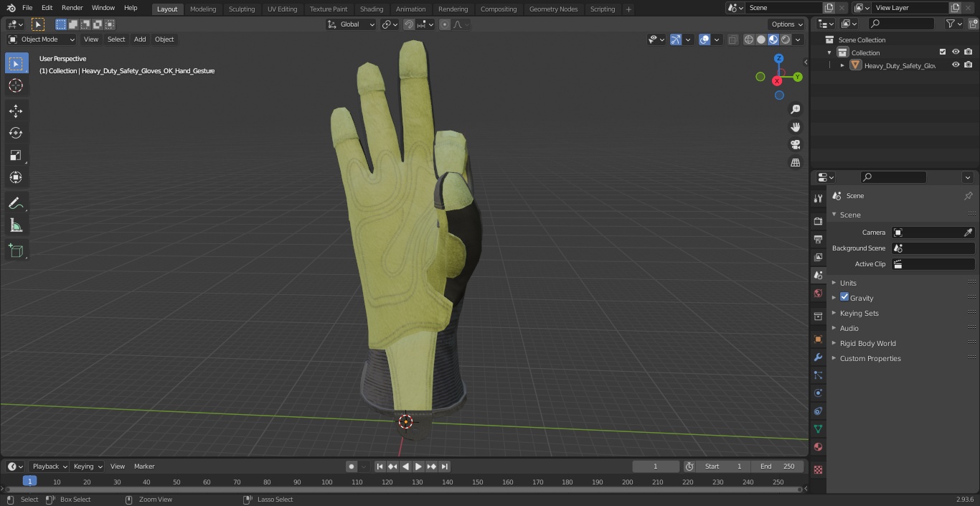
Task: Open the Render menu
Action: click(x=72, y=8)
